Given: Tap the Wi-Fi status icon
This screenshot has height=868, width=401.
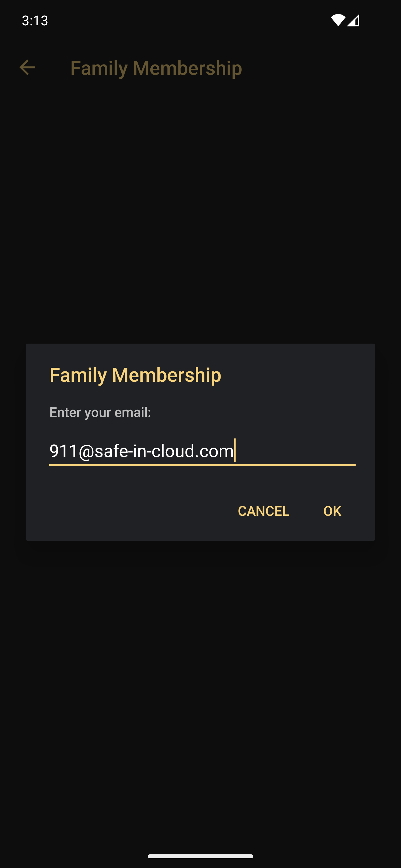Looking at the screenshot, I should point(338,20).
